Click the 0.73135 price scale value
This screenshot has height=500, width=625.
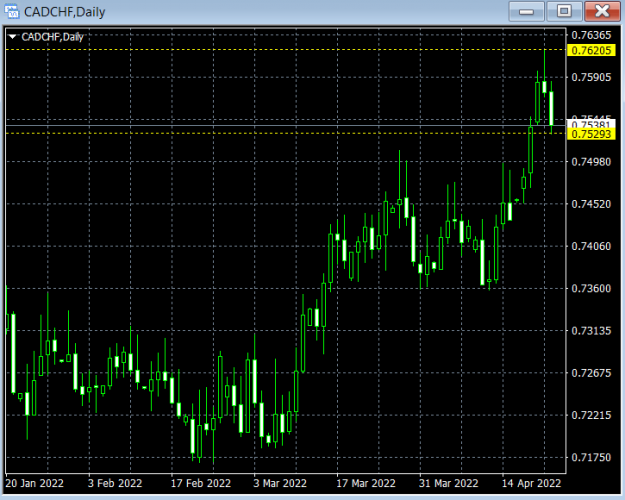tap(591, 331)
